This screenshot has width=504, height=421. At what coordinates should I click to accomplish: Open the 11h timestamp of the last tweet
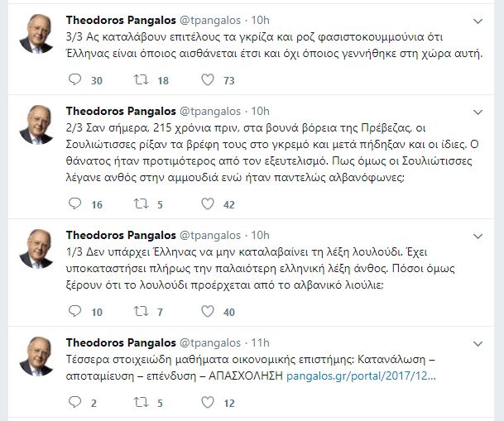260,342
